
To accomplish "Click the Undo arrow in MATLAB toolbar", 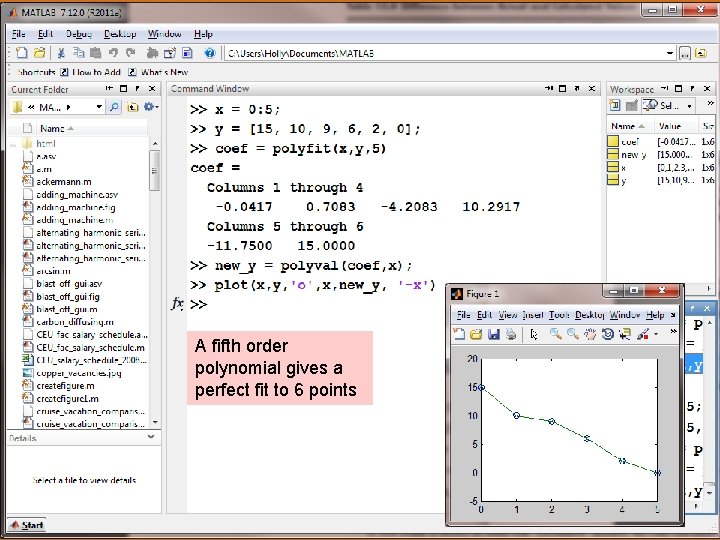I will point(113,53).
